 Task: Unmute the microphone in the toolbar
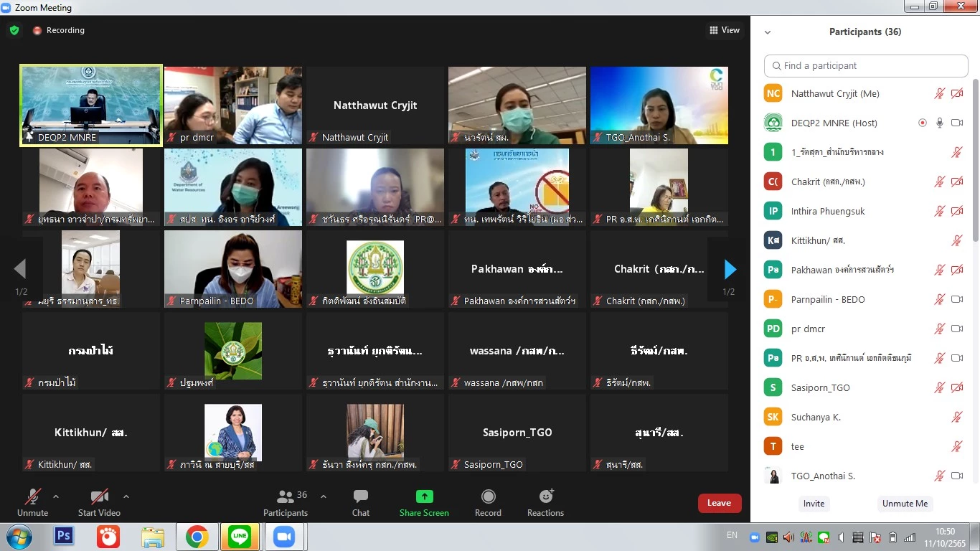(x=32, y=496)
